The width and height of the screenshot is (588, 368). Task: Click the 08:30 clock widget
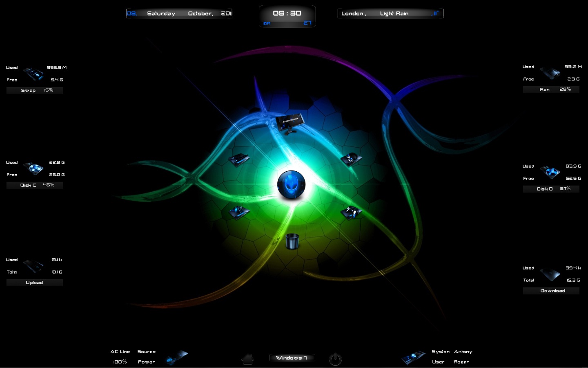click(287, 16)
